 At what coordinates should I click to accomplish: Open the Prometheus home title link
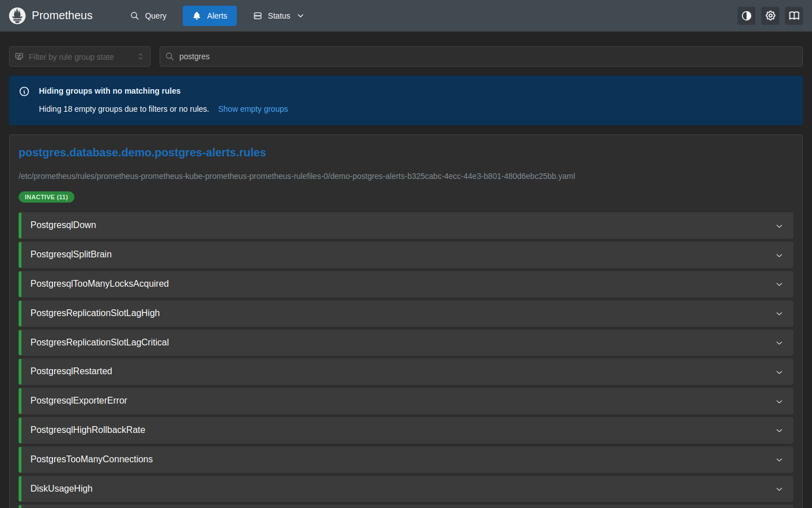pos(62,15)
